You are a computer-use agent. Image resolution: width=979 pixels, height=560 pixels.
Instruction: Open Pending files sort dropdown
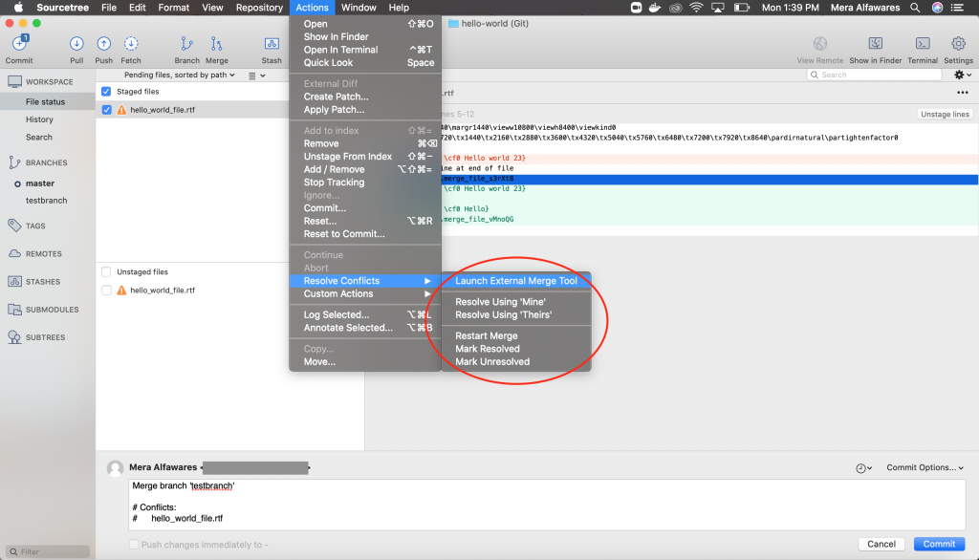coord(182,75)
